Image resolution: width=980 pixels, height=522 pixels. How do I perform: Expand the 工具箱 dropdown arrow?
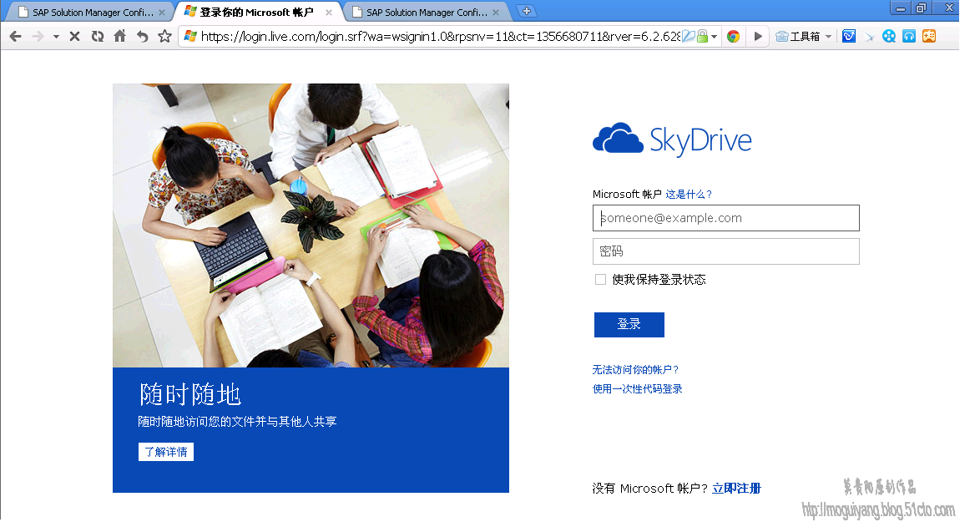pos(829,37)
